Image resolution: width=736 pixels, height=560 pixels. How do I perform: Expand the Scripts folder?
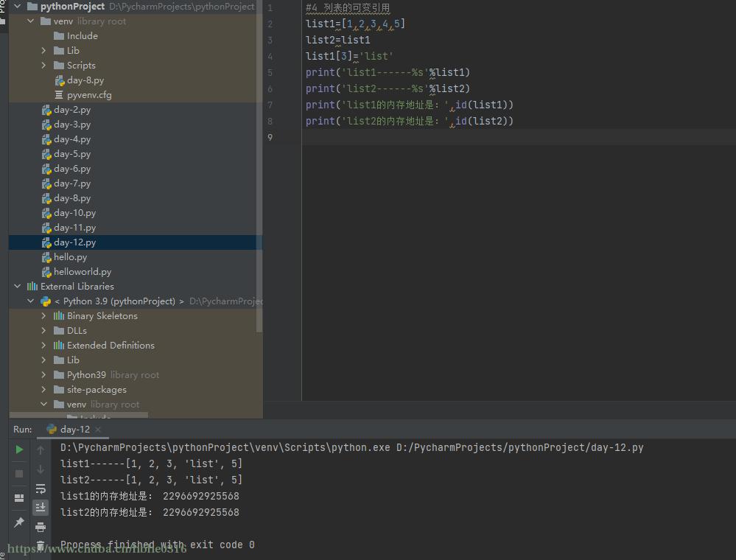pyautogui.click(x=43, y=66)
